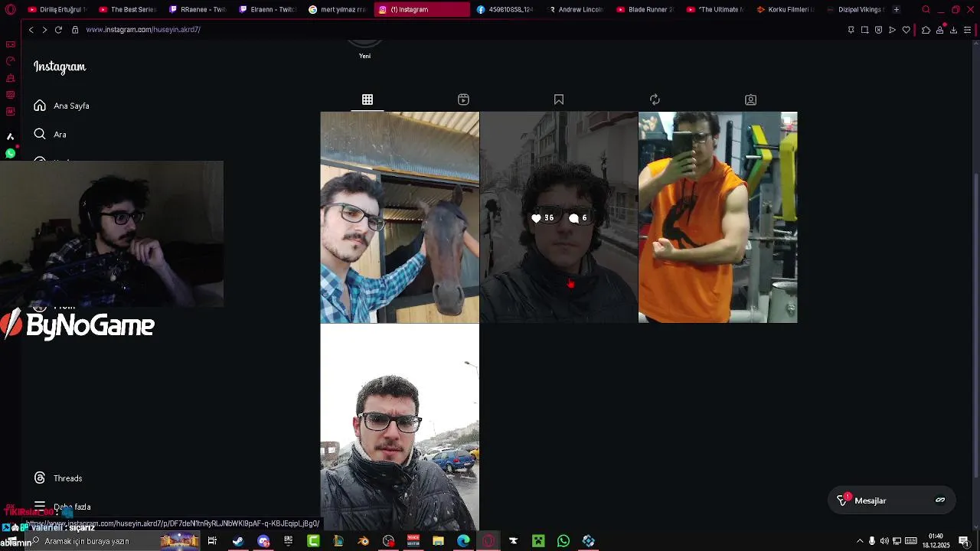
Task: Open Epic Games from the taskbar
Action: [289, 541]
